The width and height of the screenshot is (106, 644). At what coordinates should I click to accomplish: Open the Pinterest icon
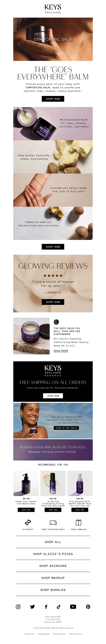pyautogui.click(x=88, y=607)
